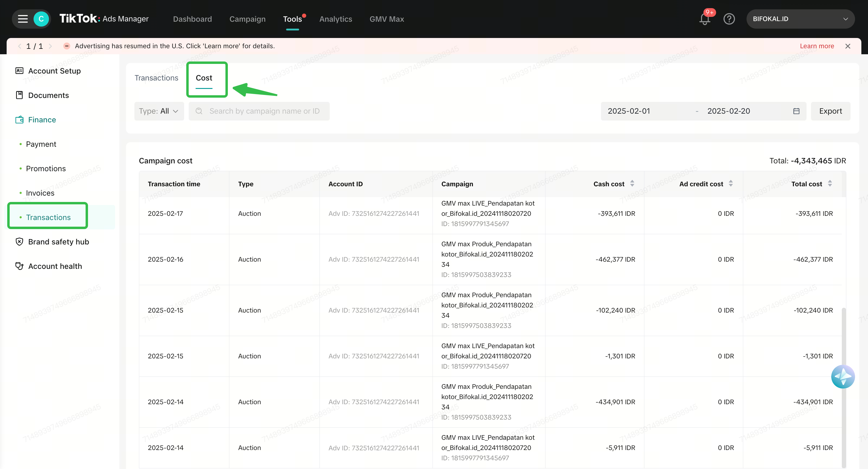Screen dimensions: 868x469
Task: Click the Export button
Action: click(x=830, y=111)
